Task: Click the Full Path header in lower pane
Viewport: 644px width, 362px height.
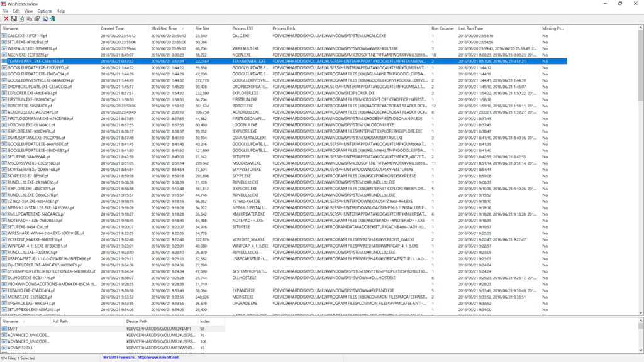Action: click(x=87, y=321)
